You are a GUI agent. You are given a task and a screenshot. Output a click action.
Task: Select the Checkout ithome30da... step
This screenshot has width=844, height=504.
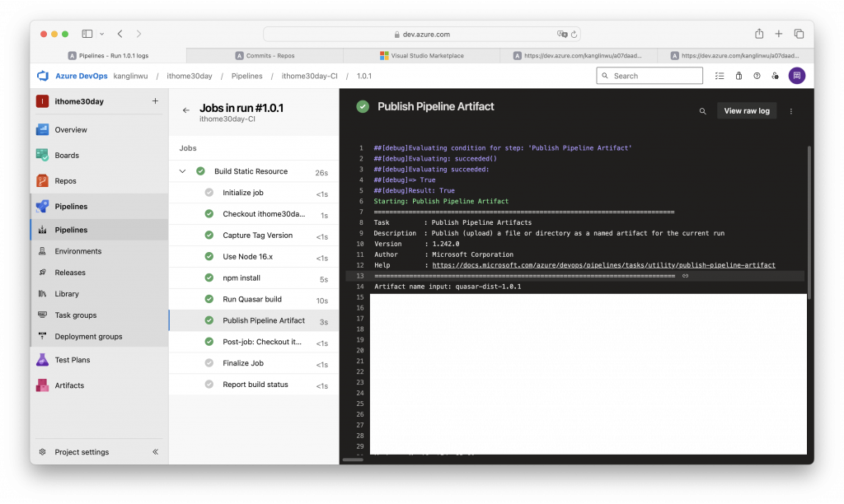pos(254,214)
